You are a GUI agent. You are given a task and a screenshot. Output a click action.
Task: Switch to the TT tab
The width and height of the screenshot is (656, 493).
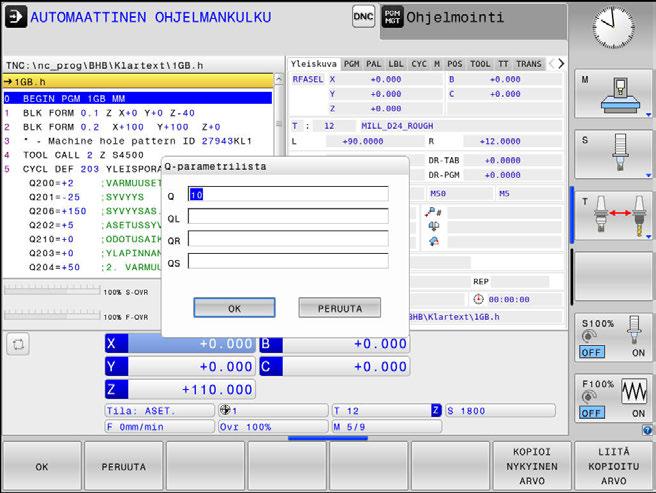(x=503, y=64)
